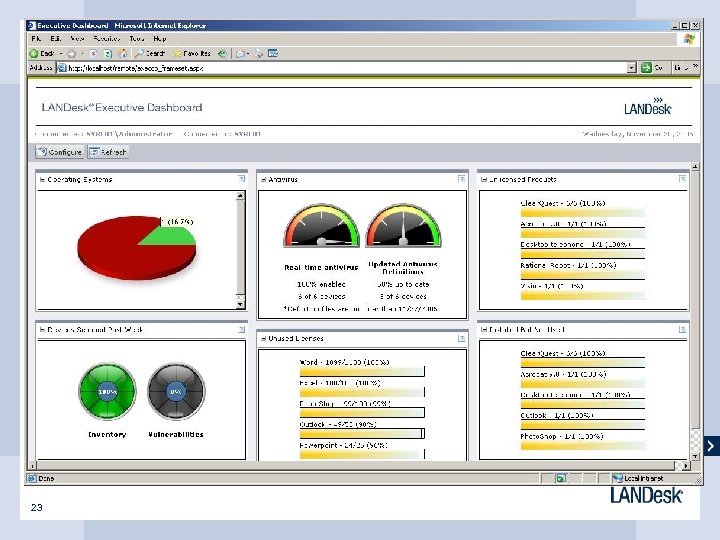Collapse the Devices Scanned Past Week panel
720x540 pixels.
tap(42, 330)
